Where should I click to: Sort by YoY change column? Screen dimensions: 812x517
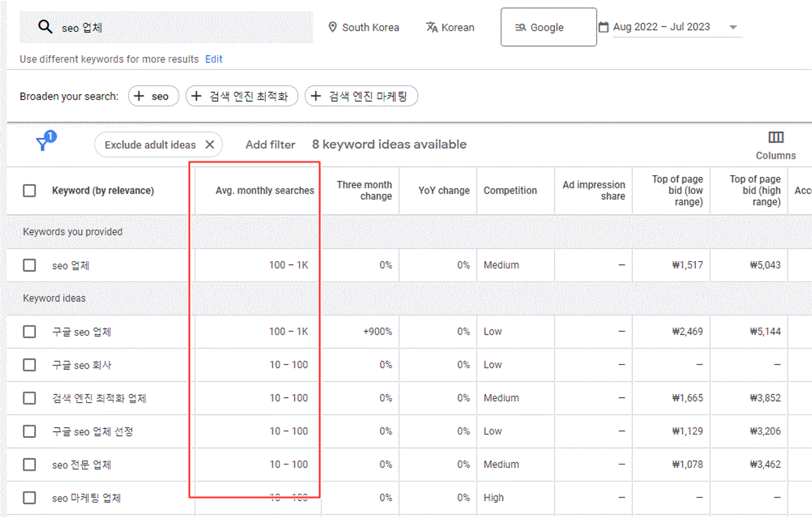444,190
